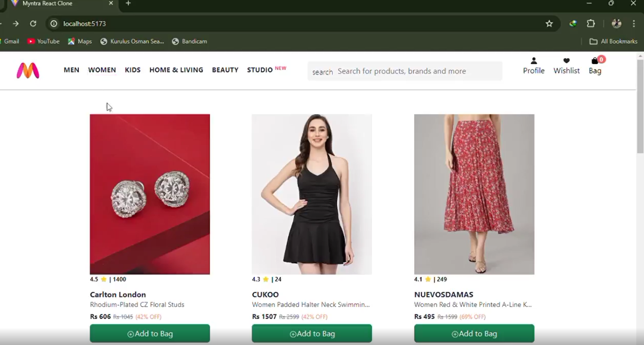This screenshot has height=345, width=644.
Task: Open the Profile icon
Action: [x=533, y=65]
